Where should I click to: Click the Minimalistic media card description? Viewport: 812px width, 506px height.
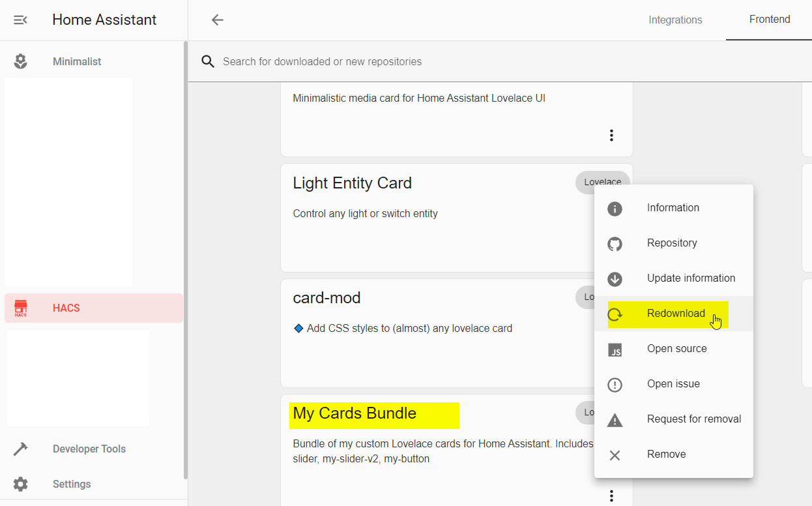tap(419, 98)
